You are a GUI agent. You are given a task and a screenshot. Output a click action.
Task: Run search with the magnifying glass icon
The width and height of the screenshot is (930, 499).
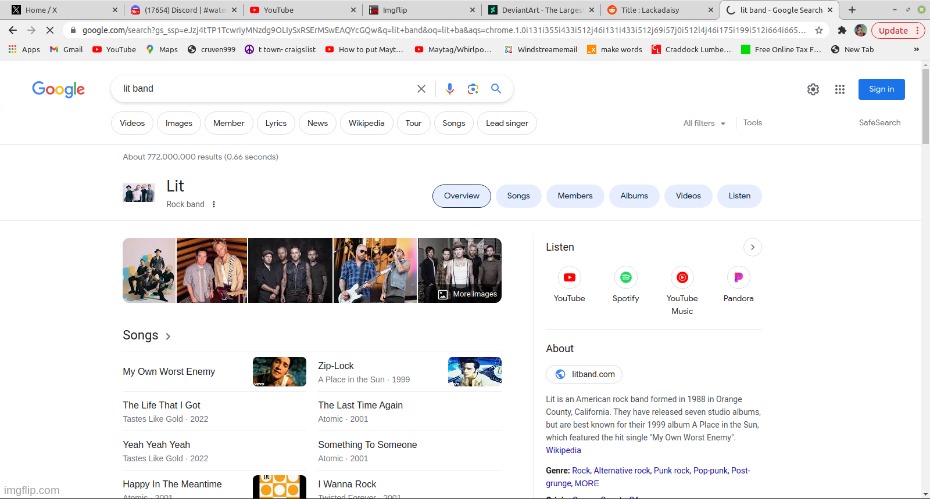coord(496,89)
